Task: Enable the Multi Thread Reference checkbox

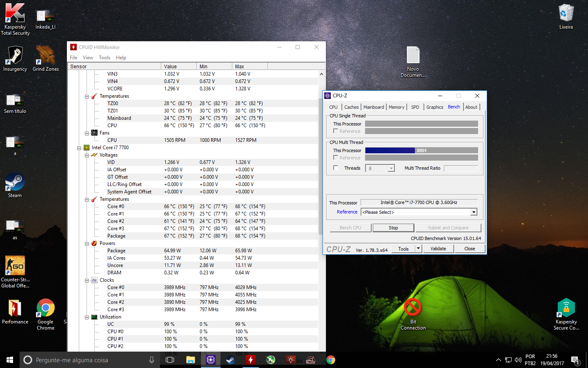Action: [x=336, y=158]
